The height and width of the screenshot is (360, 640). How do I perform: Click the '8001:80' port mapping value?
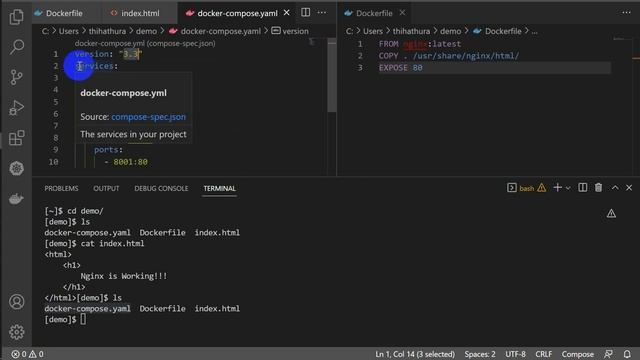tap(130, 162)
